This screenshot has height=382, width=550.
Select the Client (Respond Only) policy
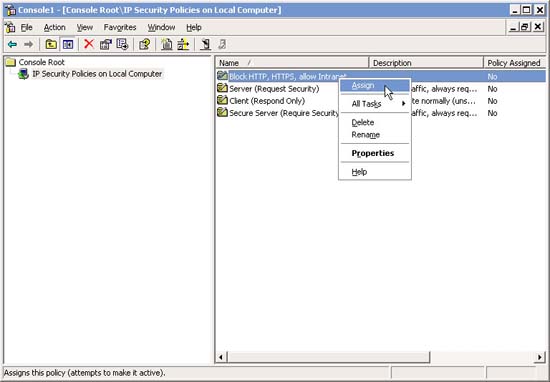click(x=267, y=101)
